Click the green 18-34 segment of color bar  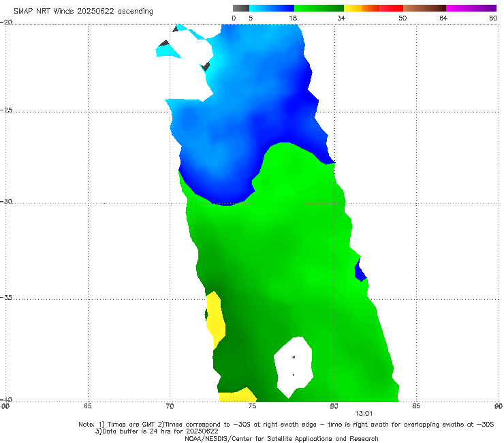click(x=319, y=8)
